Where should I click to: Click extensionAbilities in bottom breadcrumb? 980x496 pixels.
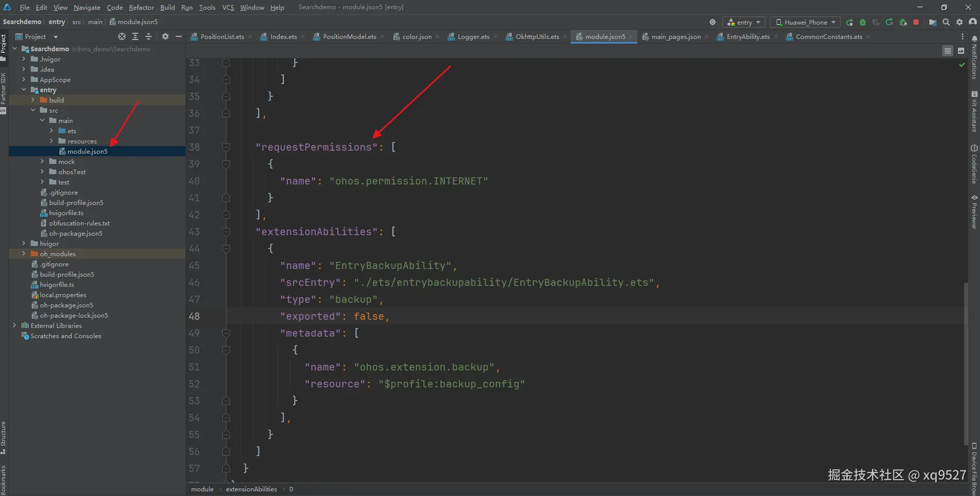(251, 489)
